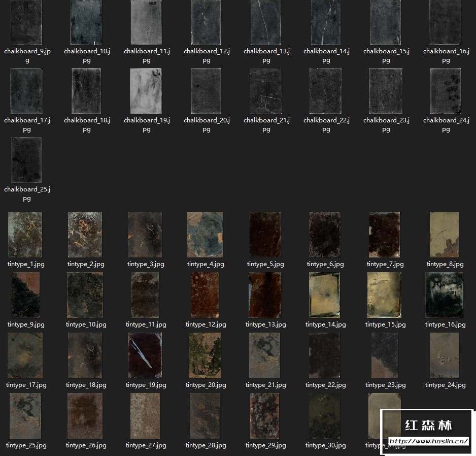The width and height of the screenshot is (476, 456).
Task: Click the chalkboard_20.jpg file name label
Action: pos(207,124)
